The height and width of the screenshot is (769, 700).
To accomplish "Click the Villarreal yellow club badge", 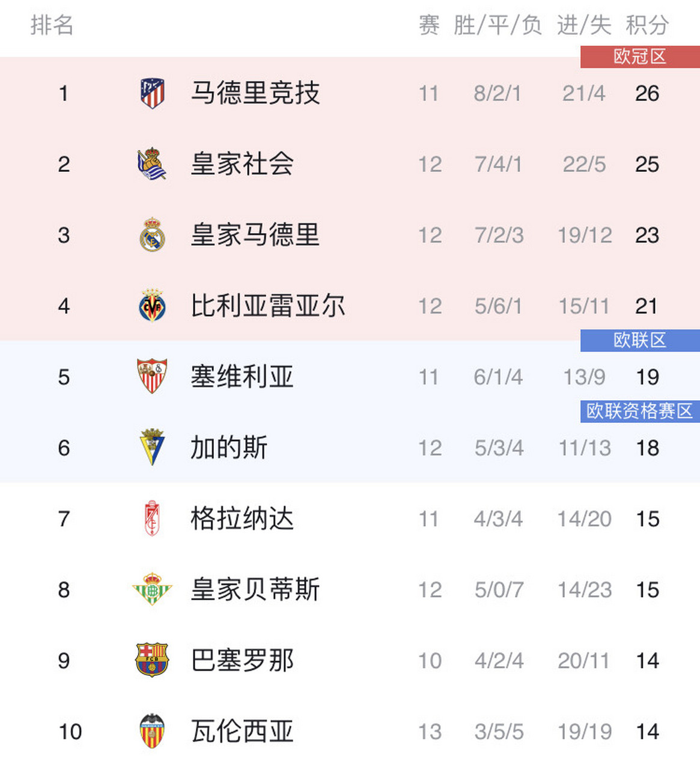I will (152, 306).
